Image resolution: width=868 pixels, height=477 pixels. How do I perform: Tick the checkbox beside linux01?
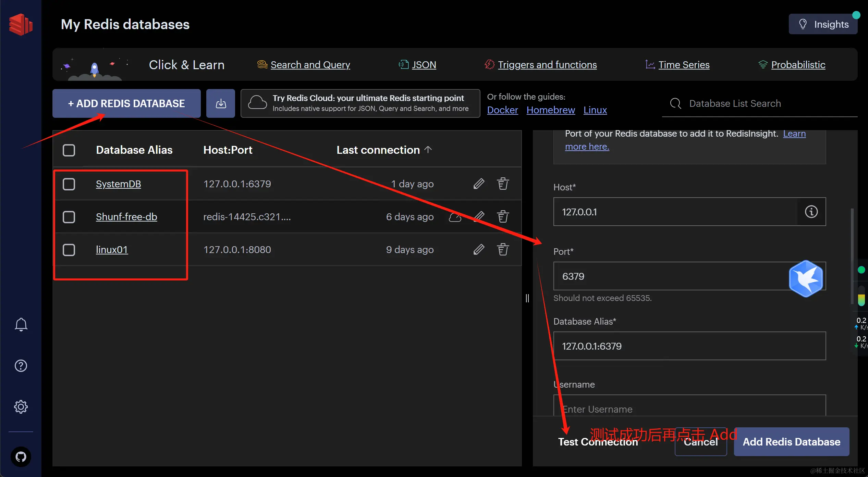click(69, 250)
